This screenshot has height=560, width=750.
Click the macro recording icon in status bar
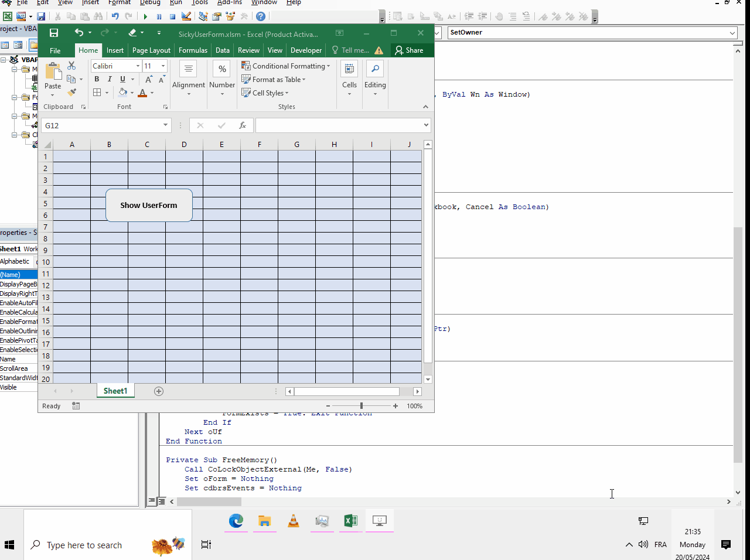(76, 406)
